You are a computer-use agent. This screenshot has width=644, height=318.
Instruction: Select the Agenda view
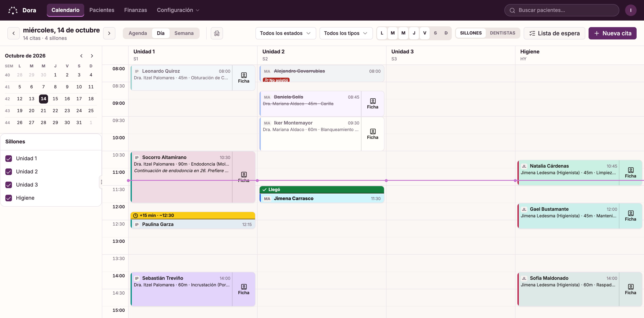tap(138, 33)
